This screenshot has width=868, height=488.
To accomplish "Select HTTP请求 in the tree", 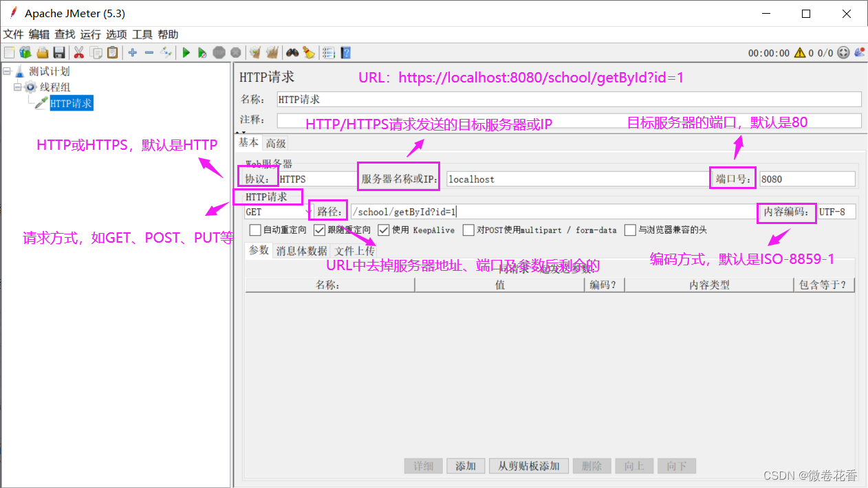I will [71, 103].
